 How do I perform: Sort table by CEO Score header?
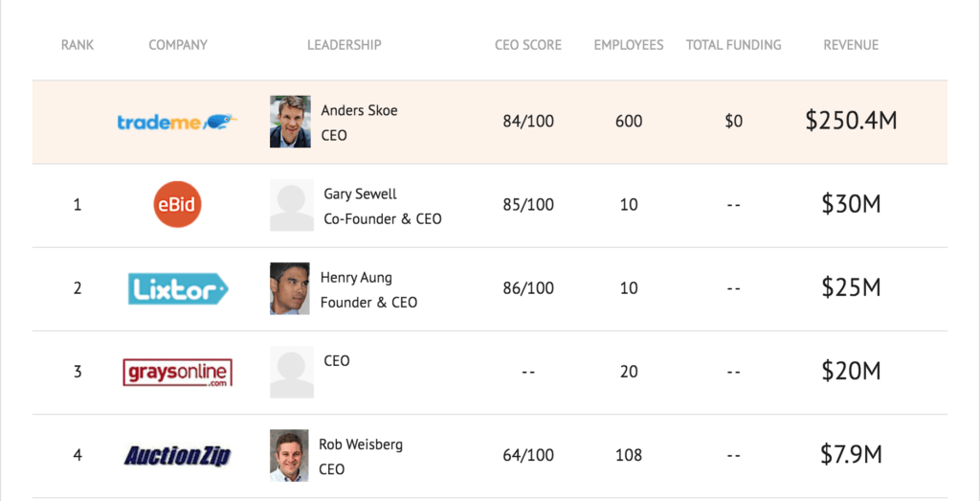[x=528, y=45]
